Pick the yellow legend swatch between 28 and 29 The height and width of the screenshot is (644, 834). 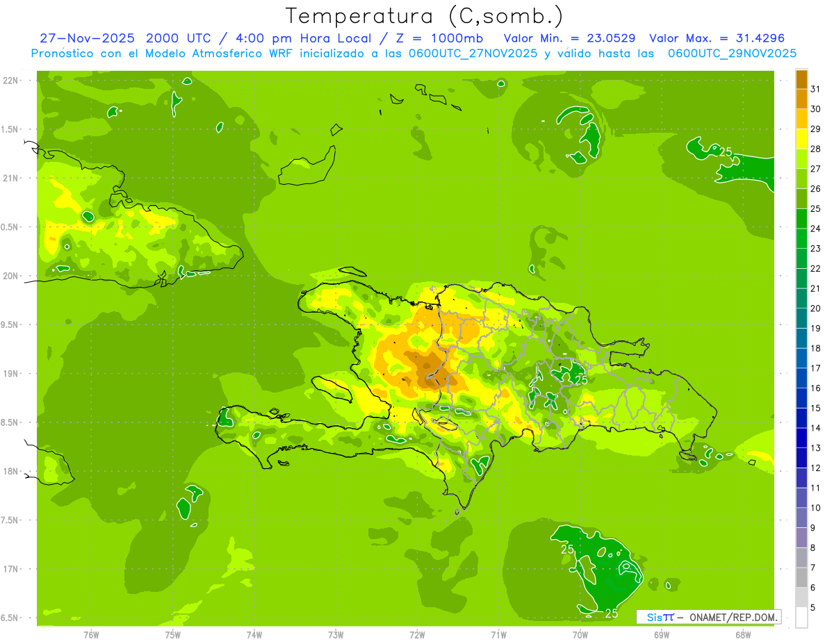pyautogui.click(x=801, y=138)
